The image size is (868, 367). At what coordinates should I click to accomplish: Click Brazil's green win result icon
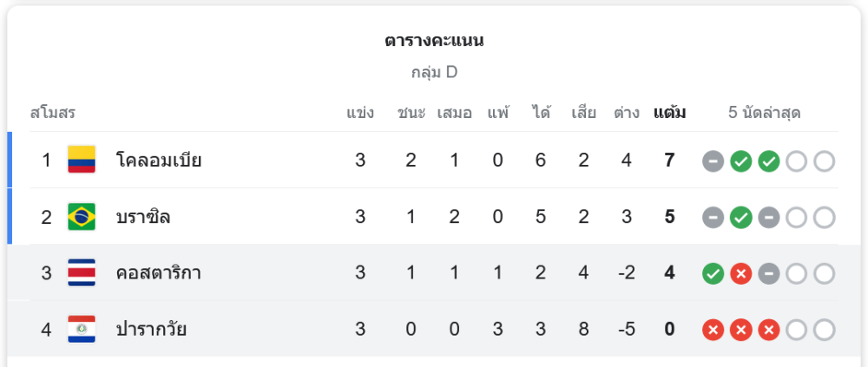click(x=740, y=218)
